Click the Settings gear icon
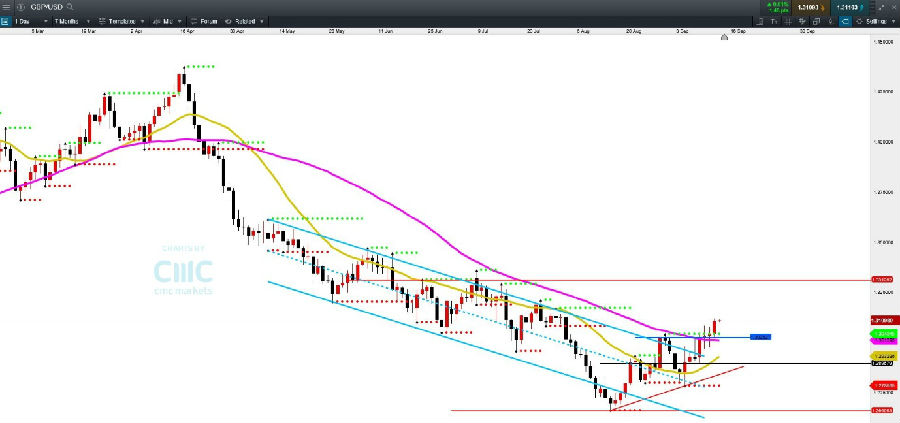The height and width of the screenshot is (423, 900). click(x=858, y=21)
